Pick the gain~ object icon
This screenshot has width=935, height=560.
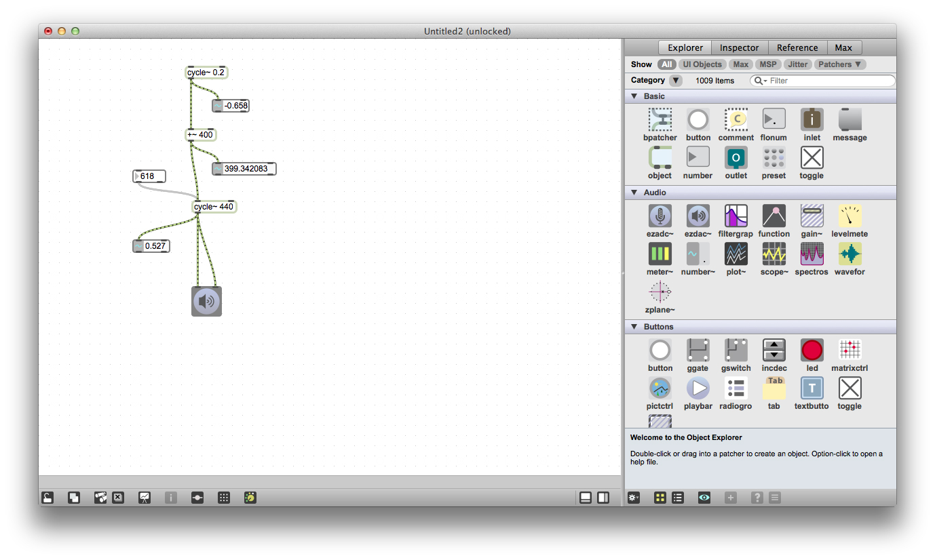812,216
